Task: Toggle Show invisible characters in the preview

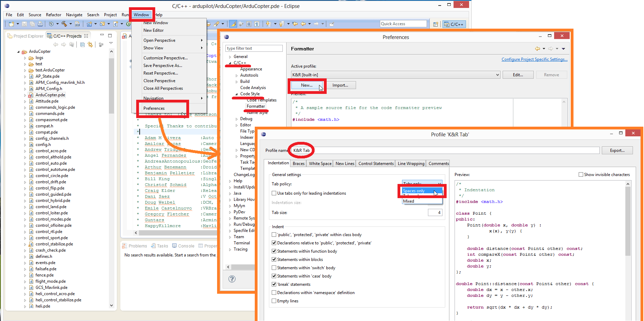Action: (x=581, y=174)
